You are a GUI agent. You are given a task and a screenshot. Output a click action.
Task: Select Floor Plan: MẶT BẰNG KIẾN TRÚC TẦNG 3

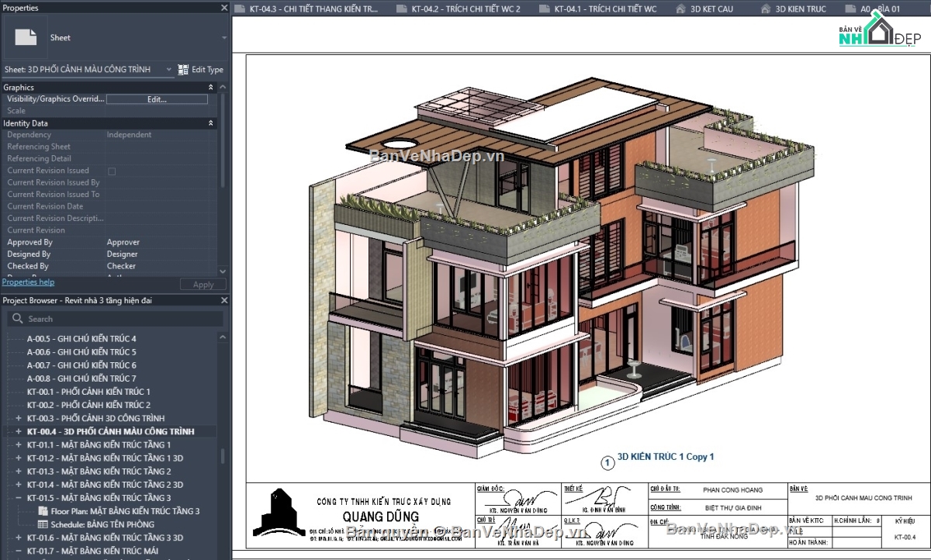pos(125,511)
